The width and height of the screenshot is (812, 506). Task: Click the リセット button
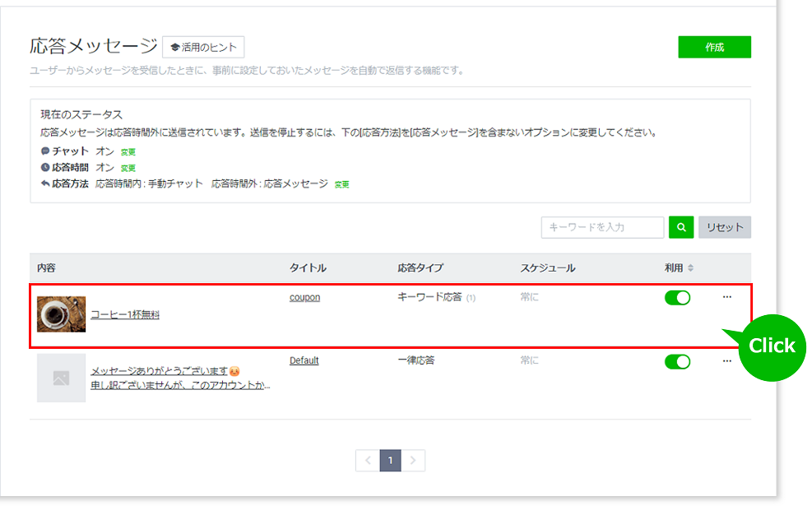pos(724,227)
